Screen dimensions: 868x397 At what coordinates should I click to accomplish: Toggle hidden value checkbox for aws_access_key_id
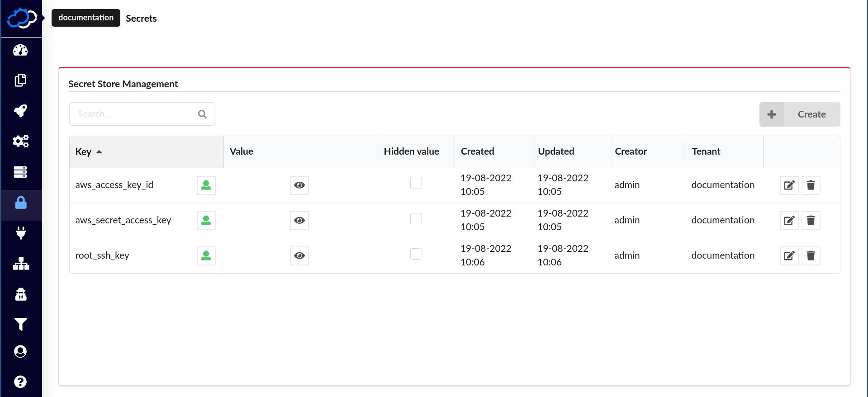coord(416,184)
